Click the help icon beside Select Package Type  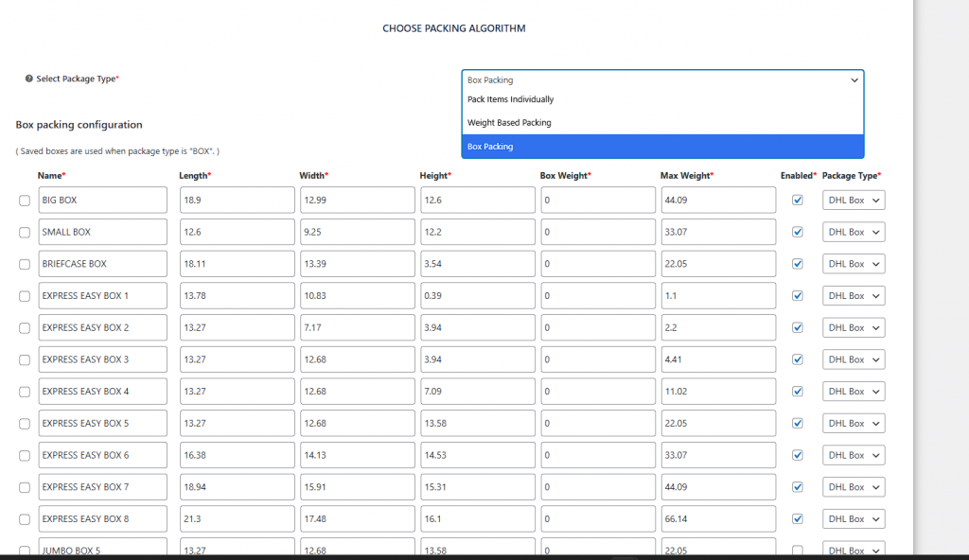tap(29, 79)
